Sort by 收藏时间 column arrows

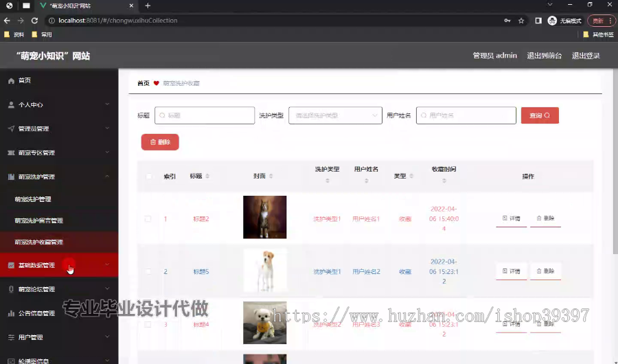tap(444, 181)
